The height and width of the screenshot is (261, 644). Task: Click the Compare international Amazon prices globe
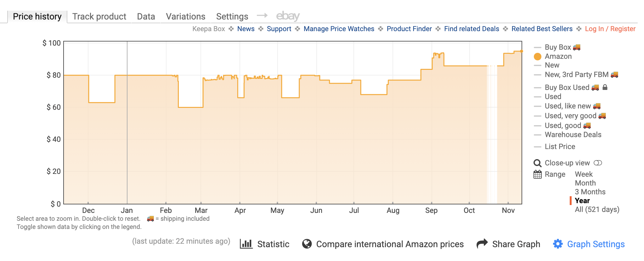click(307, 243)
